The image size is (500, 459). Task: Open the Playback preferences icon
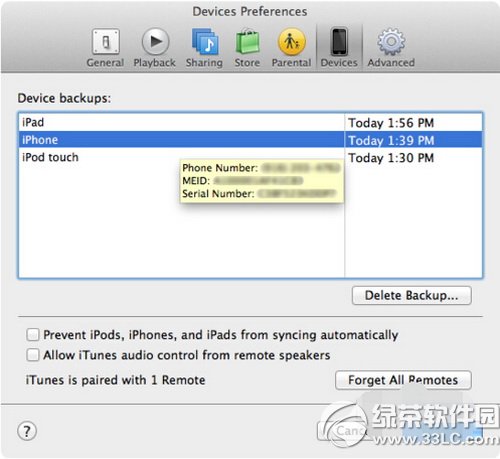(x=155, y=42)
